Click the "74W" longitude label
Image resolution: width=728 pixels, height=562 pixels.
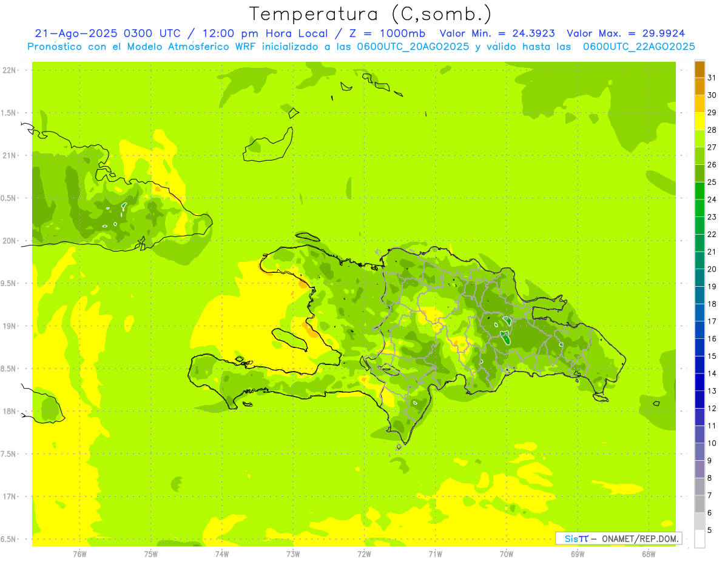tap(222, 554)
